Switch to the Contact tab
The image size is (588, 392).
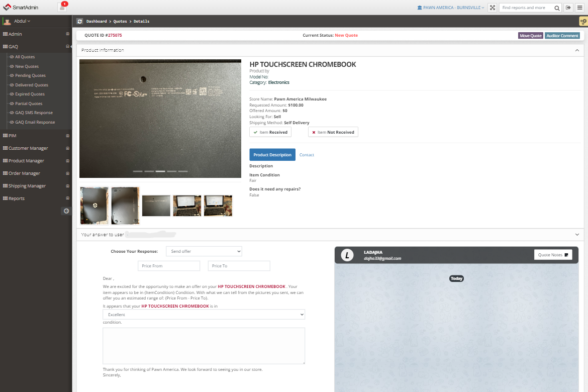tap(307, 155)
